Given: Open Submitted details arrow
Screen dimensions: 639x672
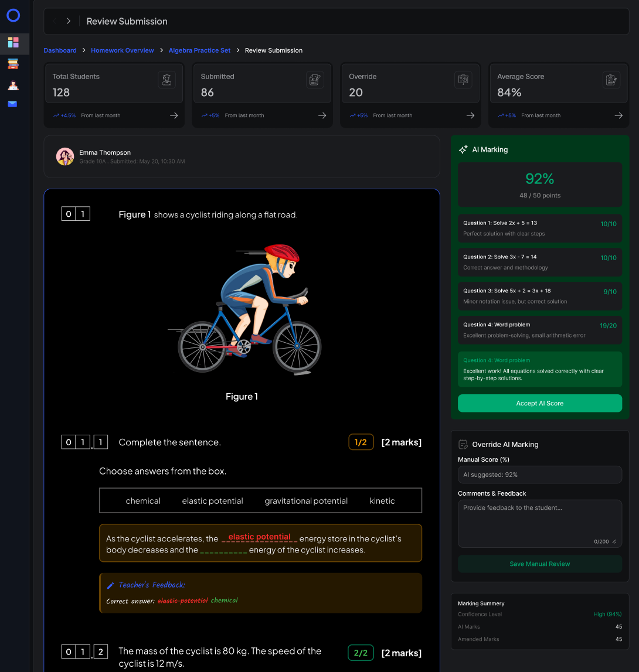Looking at the screenshot, I should 322,115.
